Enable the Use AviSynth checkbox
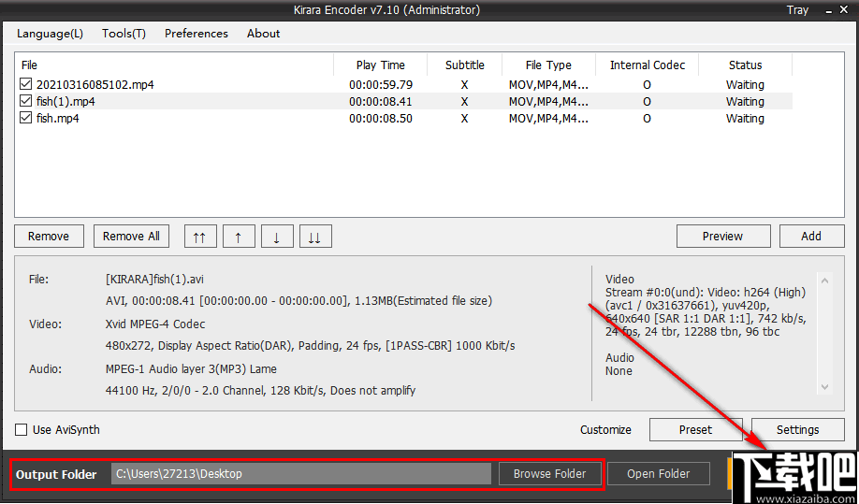The height and width of the screenshot is (504, 859). tap(21, 429)
